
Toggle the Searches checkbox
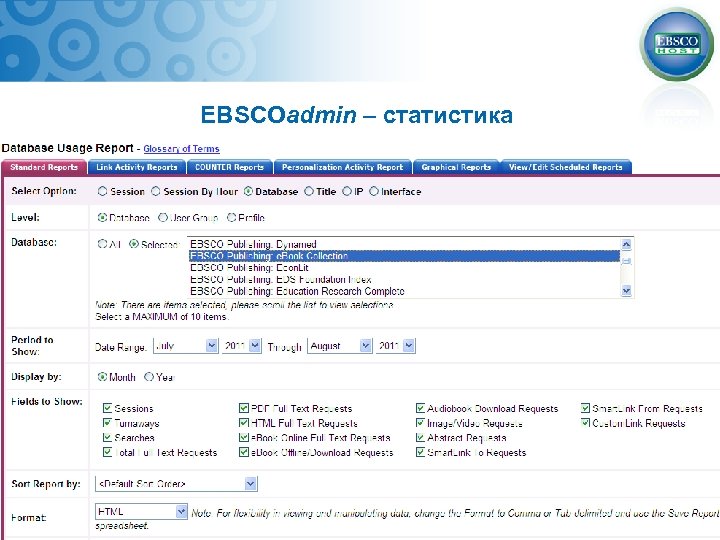107,437
